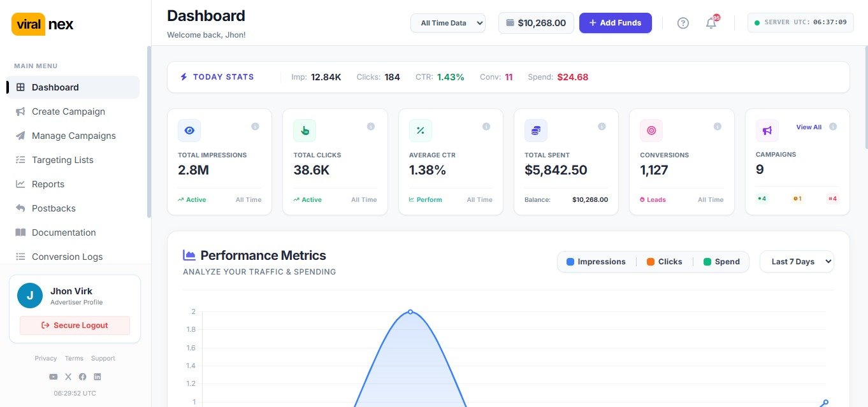Viewport: 868px width, 407px height.
Task: Click today's spend value $24.68
Action: click(572, 77)
